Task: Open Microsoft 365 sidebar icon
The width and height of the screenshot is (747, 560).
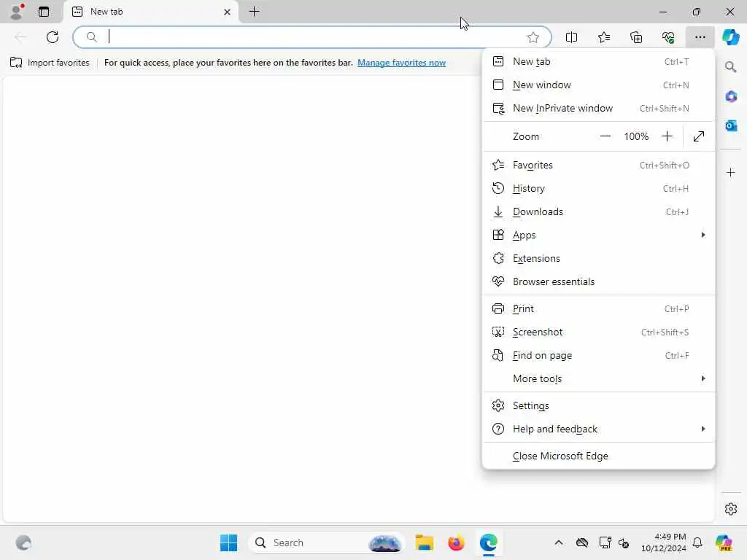Action: click(731, 97)
